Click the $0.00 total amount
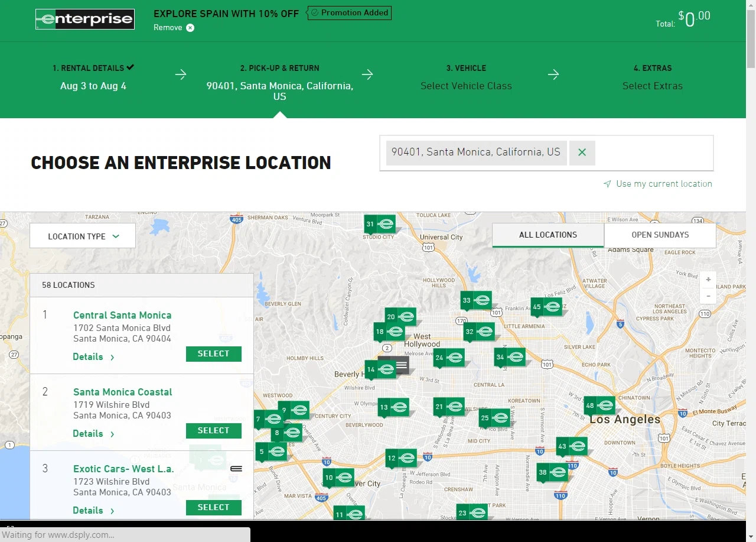This screenshot has width=756, height=542. [x=695, y=19]
